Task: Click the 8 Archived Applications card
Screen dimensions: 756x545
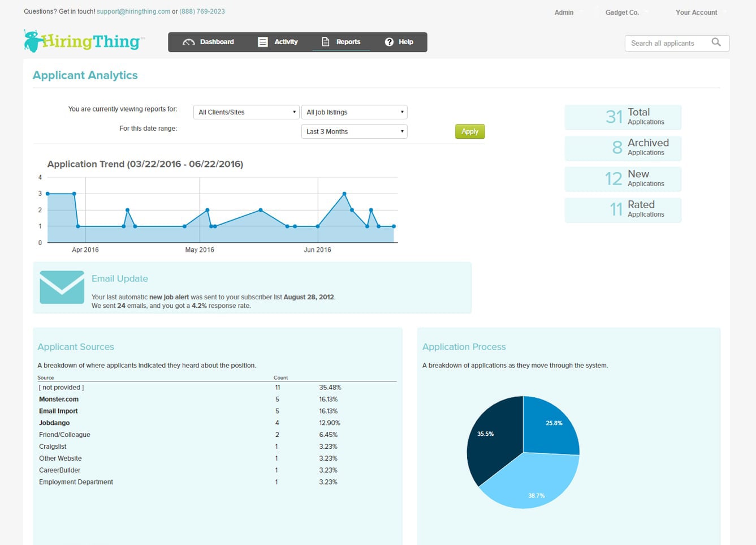Action: point(623,148)
